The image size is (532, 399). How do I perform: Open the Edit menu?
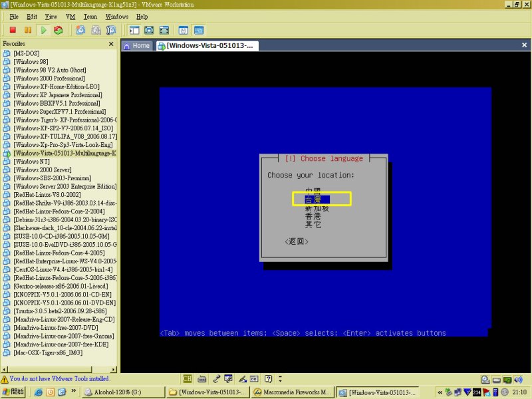tap(32, 17)
